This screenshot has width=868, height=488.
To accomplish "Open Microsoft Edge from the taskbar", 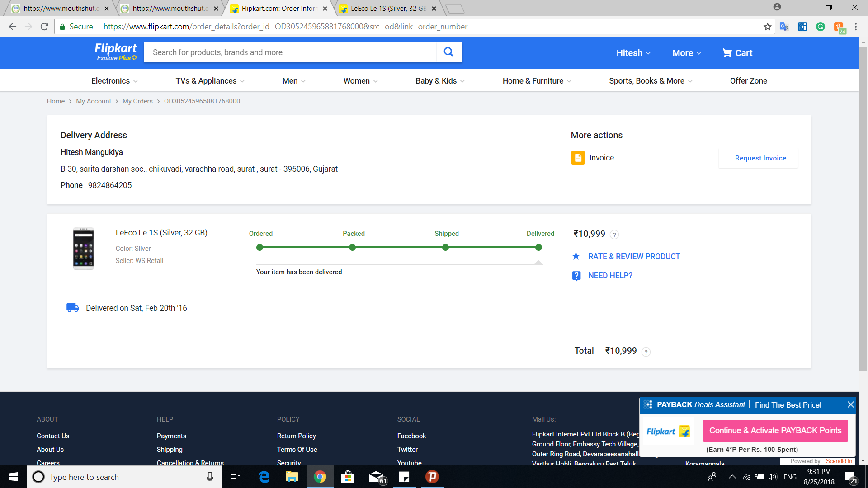I will (x=264, y=477).
